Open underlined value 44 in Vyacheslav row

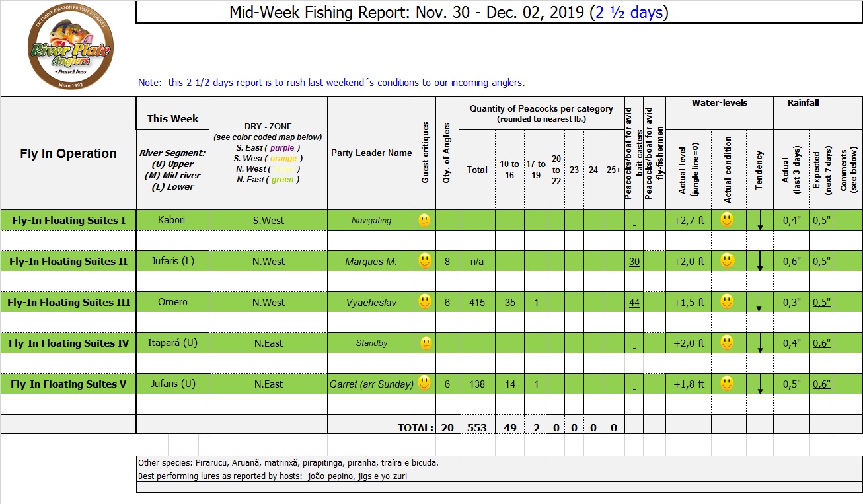tap(634, 303)
